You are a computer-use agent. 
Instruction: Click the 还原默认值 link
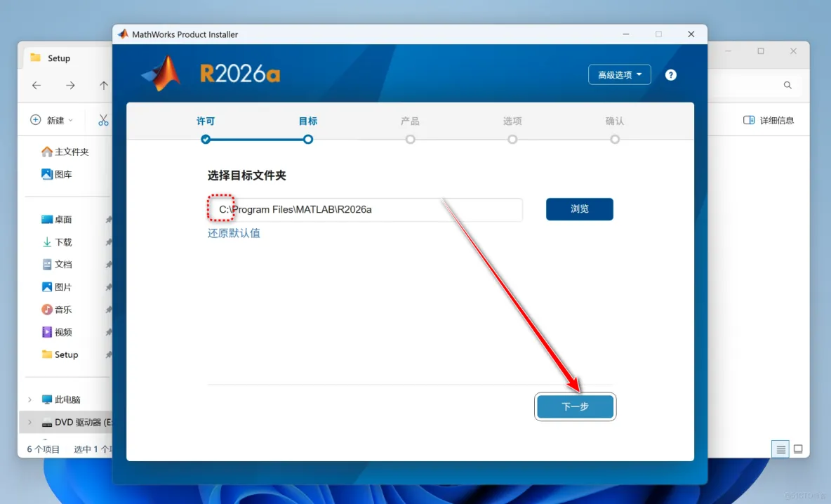pyautogui.click(x=234, y=233)
